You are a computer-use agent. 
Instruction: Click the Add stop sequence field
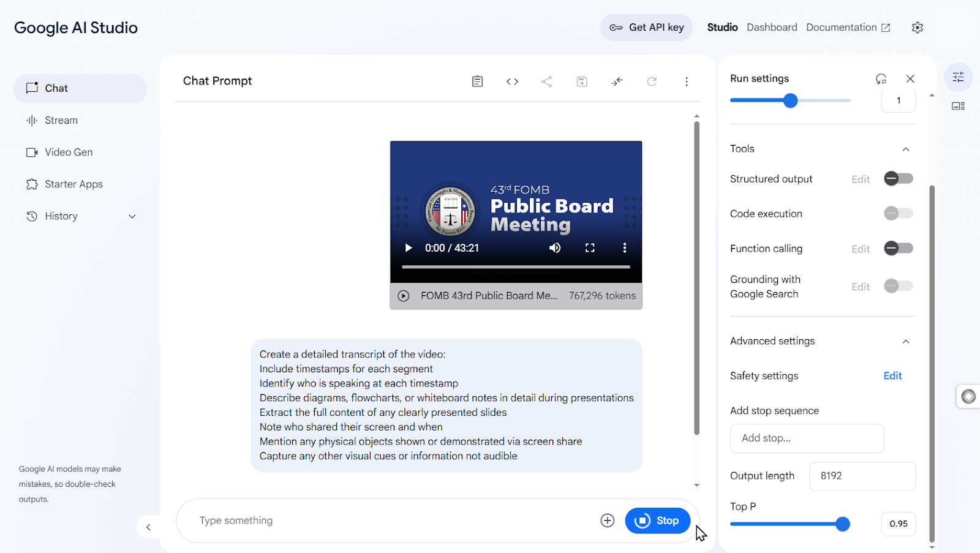(807, 438)
